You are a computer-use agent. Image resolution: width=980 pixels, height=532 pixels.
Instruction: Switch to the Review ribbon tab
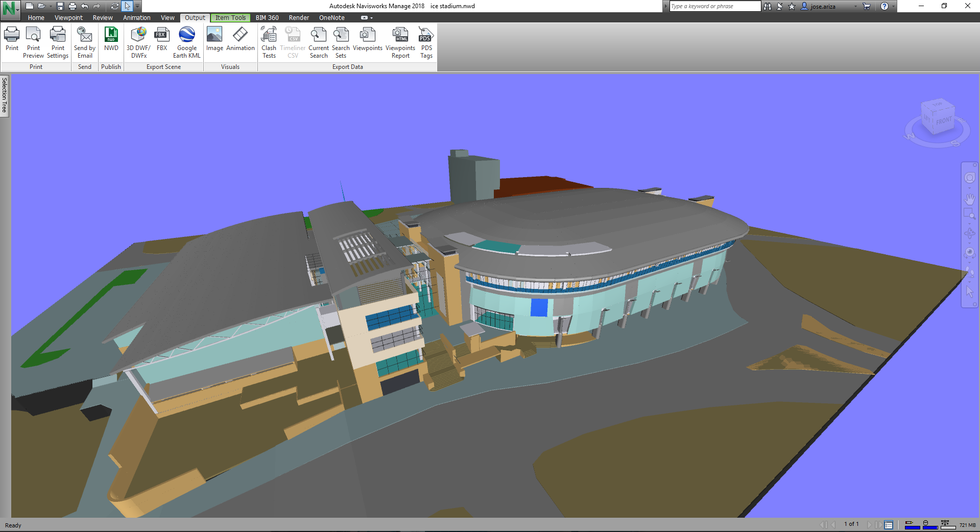pyautogui.click(x=102, y=17)
